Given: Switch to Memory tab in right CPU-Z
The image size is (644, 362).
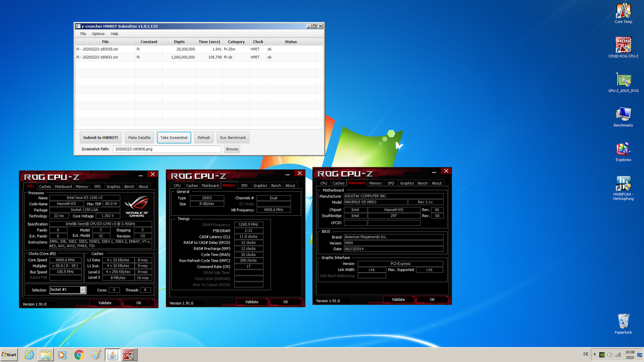Looking at the screenshot, I should (x=375, y=183).
